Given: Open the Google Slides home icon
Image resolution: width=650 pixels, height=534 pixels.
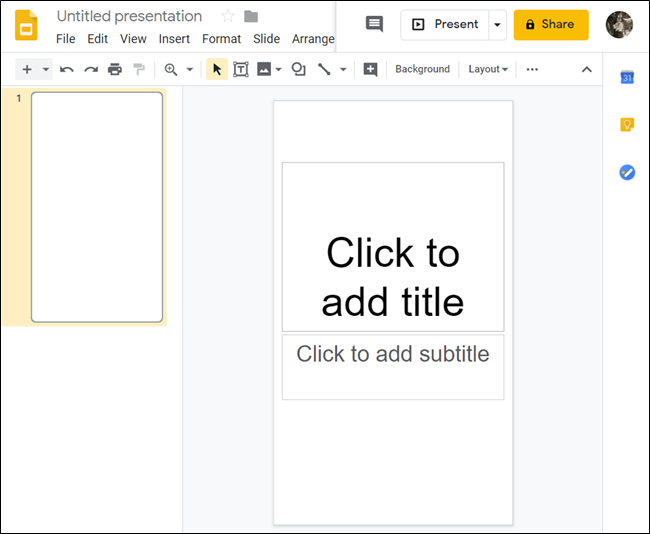Looking at the screenshot, I should pyautogui.click(x=26, y=26).
